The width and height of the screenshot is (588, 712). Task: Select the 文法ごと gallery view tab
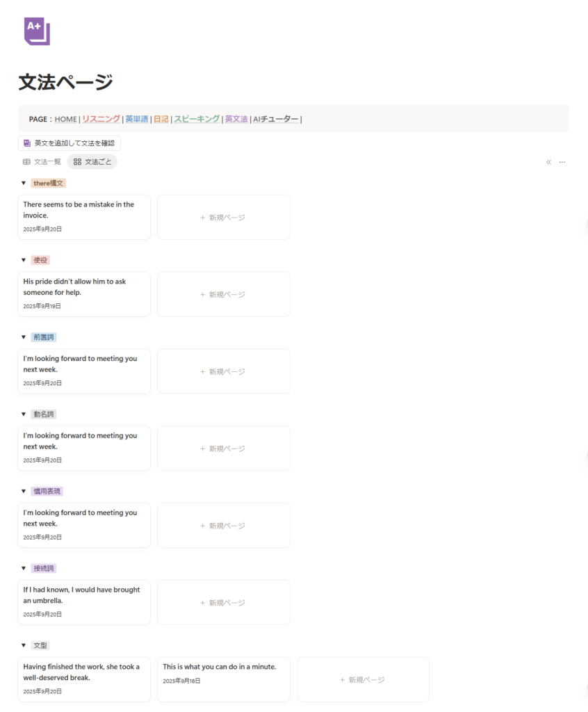[x=92, y=162]
